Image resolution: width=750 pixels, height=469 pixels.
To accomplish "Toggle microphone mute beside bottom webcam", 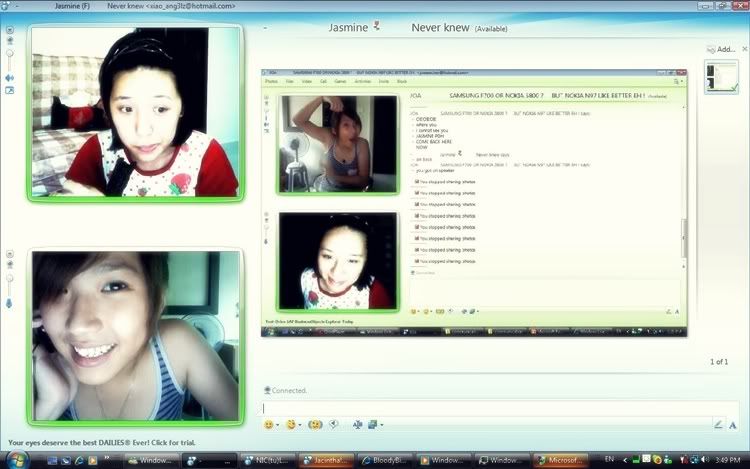I will click(9, 303).
